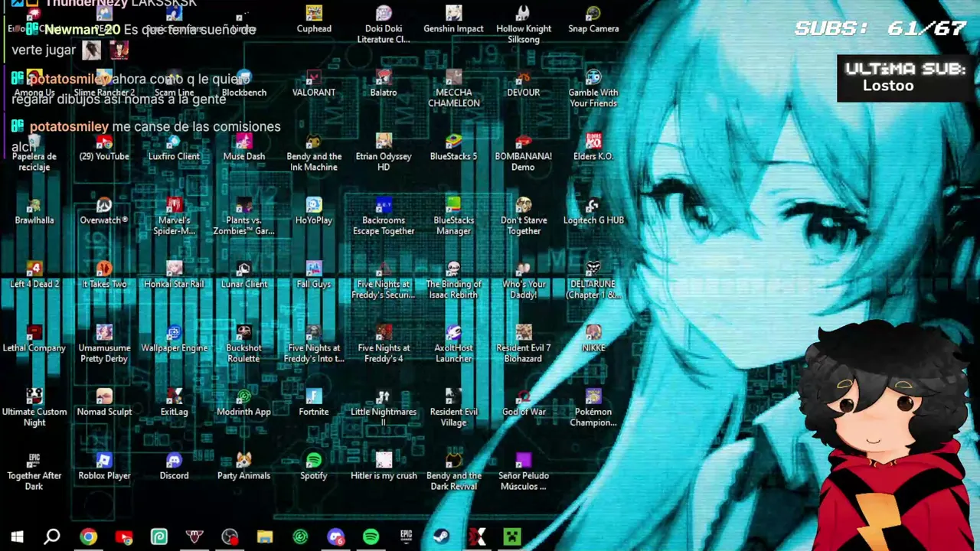This screenshot has height=551, width=980.
Task: Select the BOMBANANA! Demo icon
Action: 524,152
